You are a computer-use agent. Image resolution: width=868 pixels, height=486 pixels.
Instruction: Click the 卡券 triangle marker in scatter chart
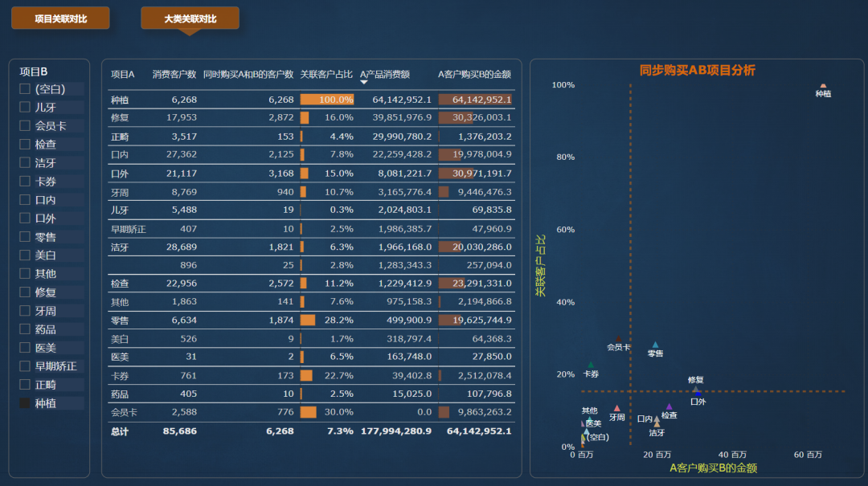591,365
